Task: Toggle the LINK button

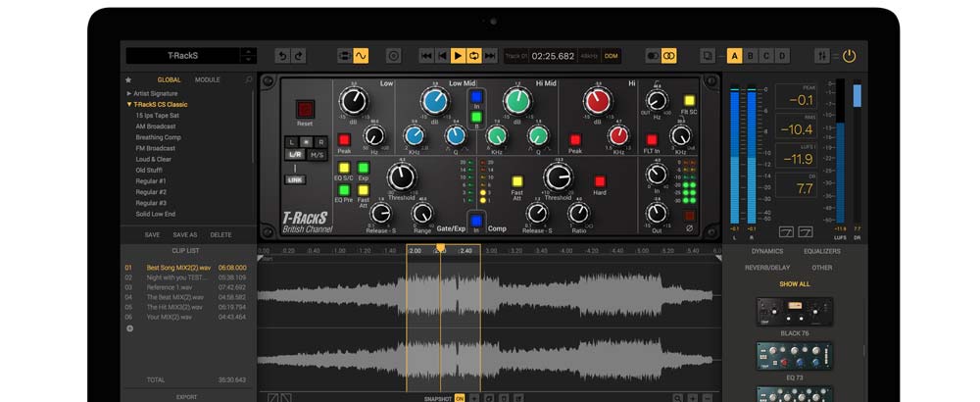Action: click(295, 179)
